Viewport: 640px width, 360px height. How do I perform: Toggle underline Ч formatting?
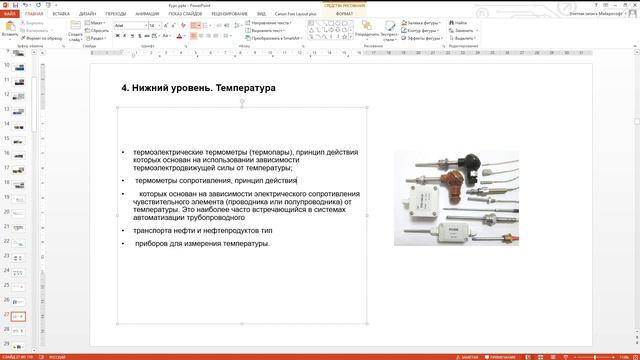point(132,36)
